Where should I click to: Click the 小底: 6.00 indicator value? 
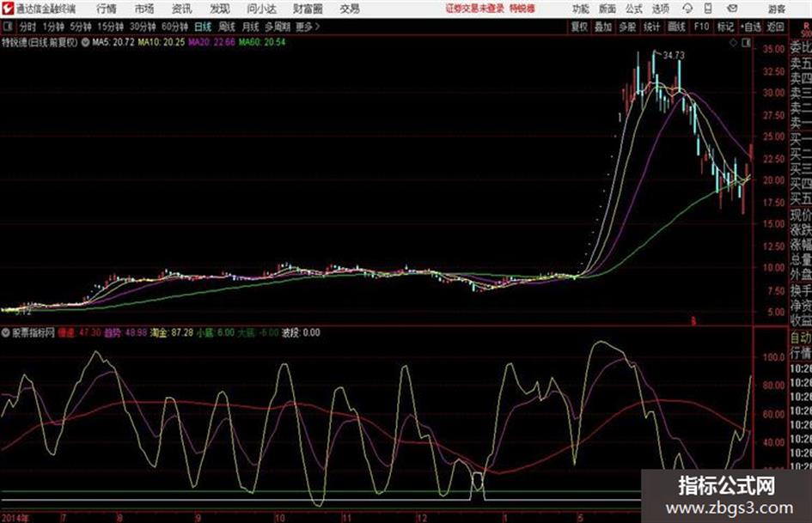point(216,332)
